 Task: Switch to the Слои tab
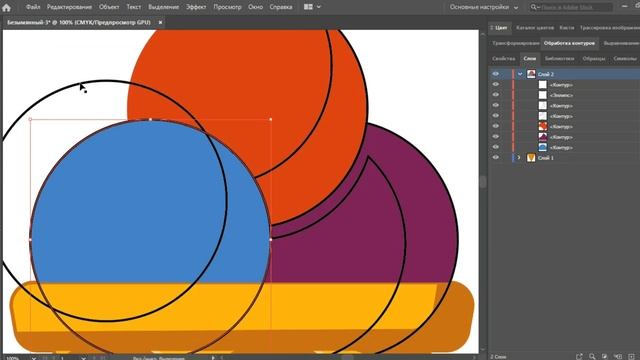click(x=529, y=58)
